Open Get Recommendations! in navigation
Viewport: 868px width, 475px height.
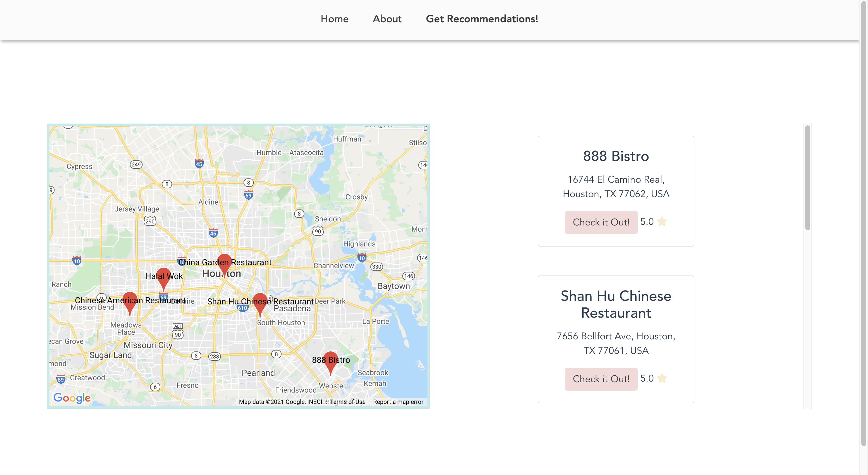pos(482,19)
